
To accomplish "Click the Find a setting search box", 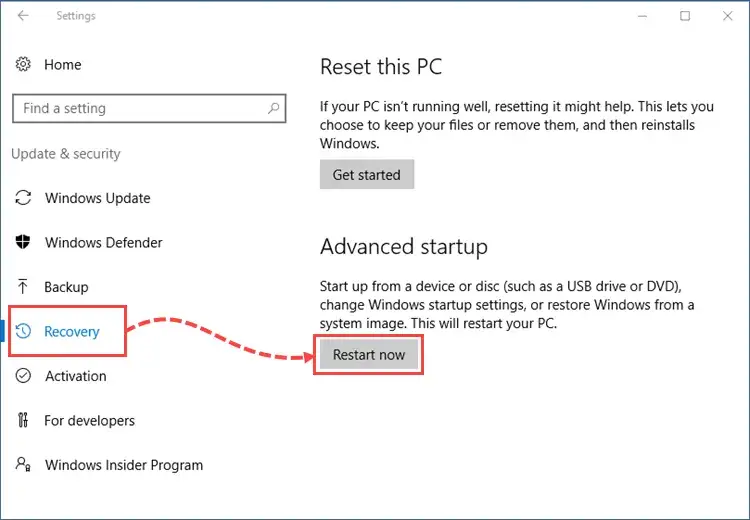I will coord(140,108).
